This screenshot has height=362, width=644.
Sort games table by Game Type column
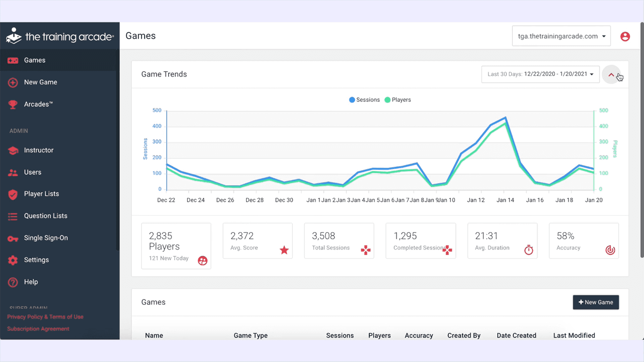251,336
